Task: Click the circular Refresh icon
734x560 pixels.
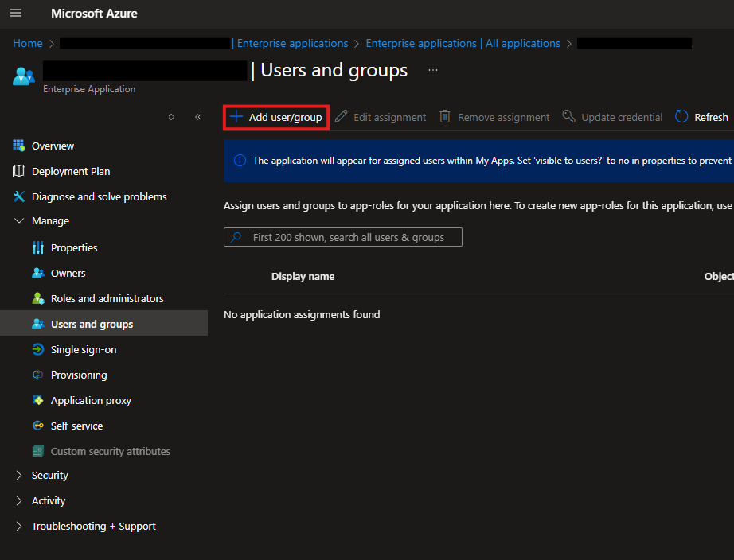Action: coord(681,116)
